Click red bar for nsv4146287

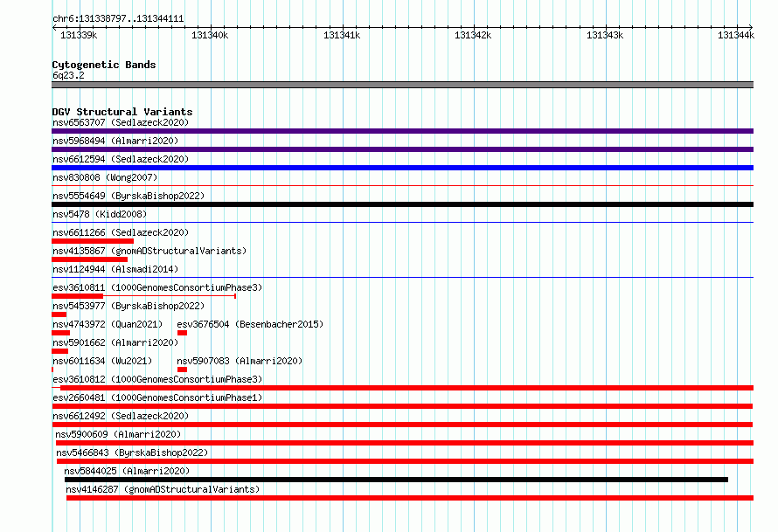click(410, 498)
